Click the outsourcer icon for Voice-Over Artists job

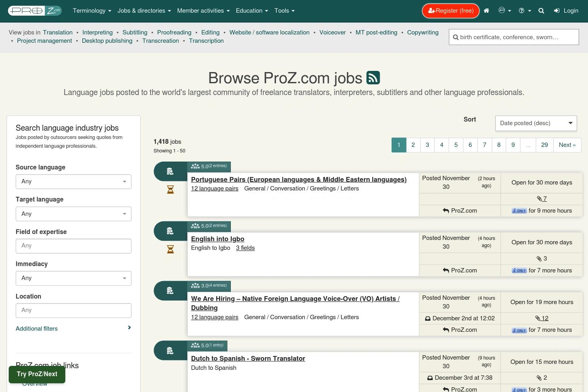(x=170, y=291)
